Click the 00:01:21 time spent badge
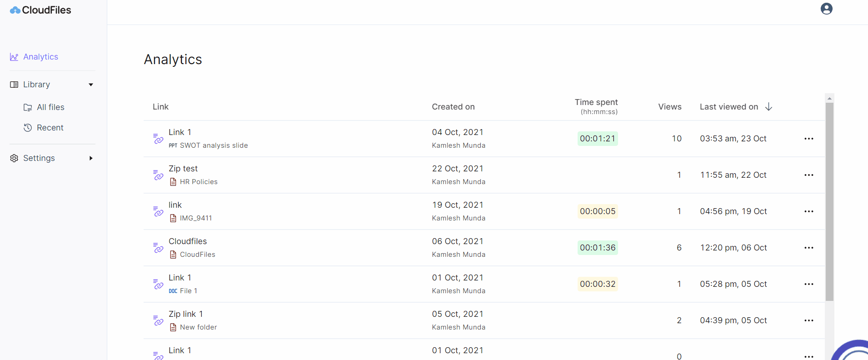The height and width of the screenshot is (360, 868). point(598,139)
